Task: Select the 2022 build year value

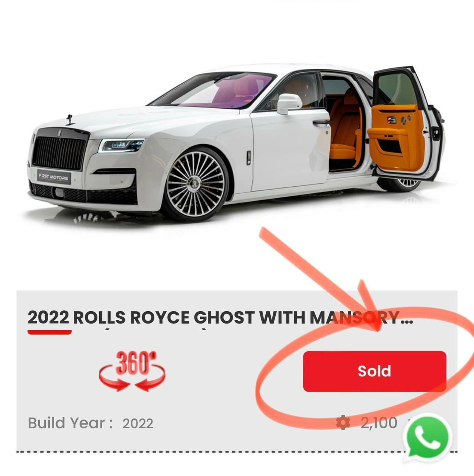Action: pos(138,424)
